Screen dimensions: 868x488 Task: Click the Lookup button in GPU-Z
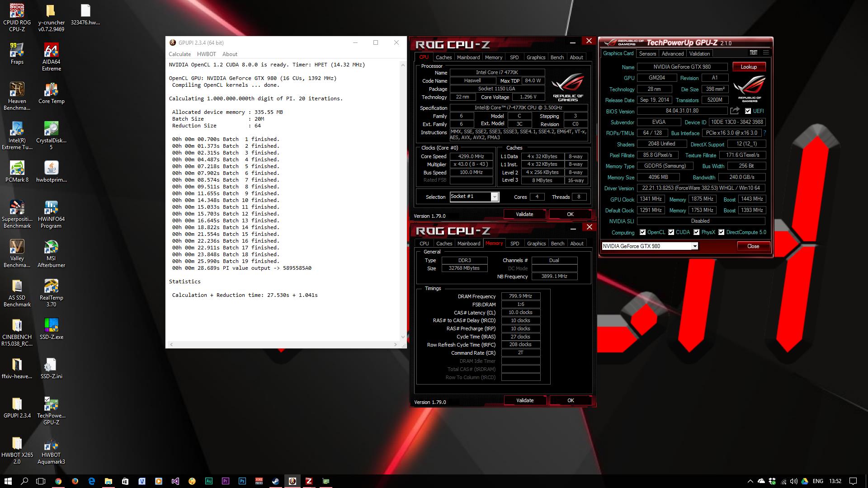click(749, 67)
